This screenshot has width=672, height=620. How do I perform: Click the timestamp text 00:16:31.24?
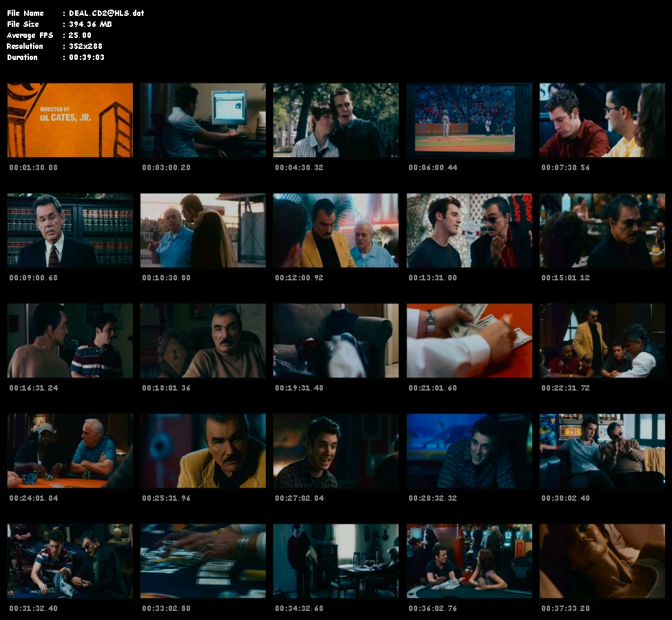tap(34, 388)
